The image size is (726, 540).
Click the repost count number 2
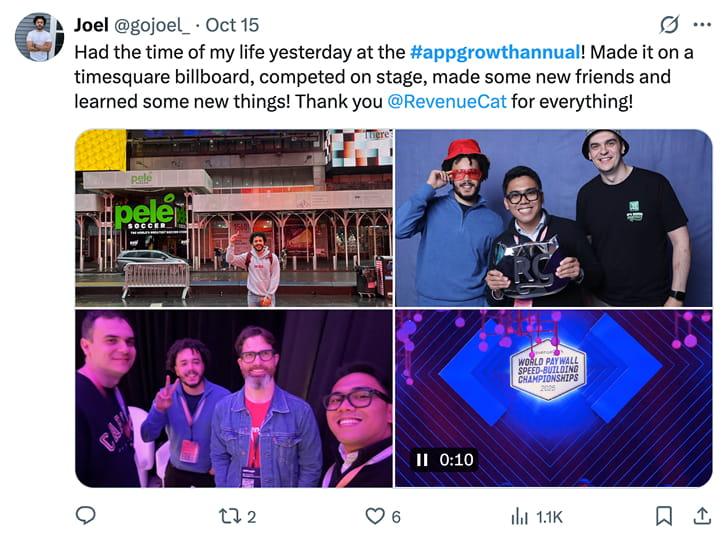[x=251, y=517]
